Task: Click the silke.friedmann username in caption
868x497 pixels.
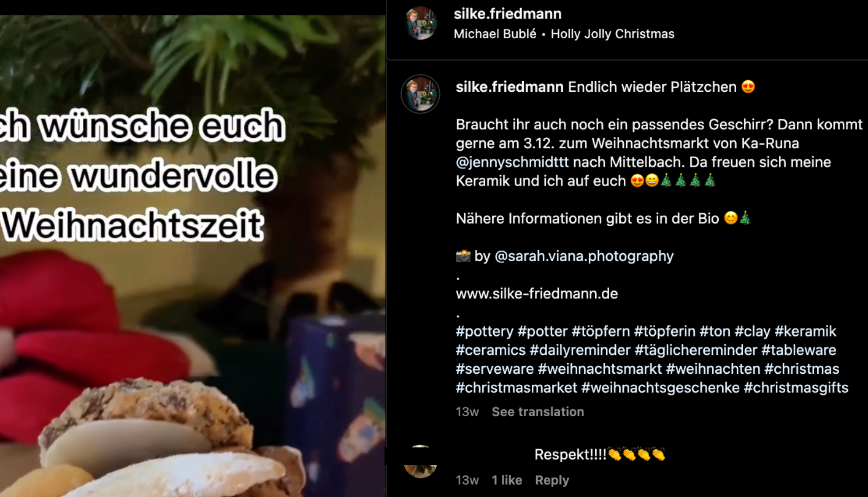Action: coord(510,87)
